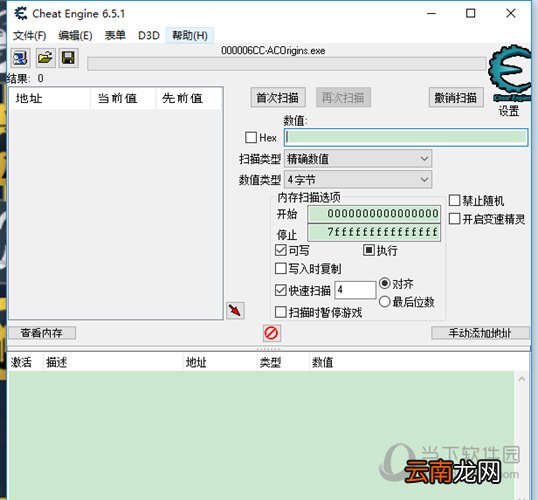Image resolution: width=538 pixels, height=500 pixels.
Task: Open the 帮助(H) menu
Action: (190, 35)
